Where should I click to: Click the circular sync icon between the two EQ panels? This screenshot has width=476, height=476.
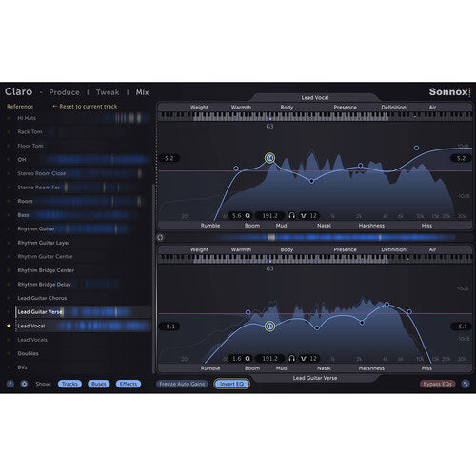point(160,237)
